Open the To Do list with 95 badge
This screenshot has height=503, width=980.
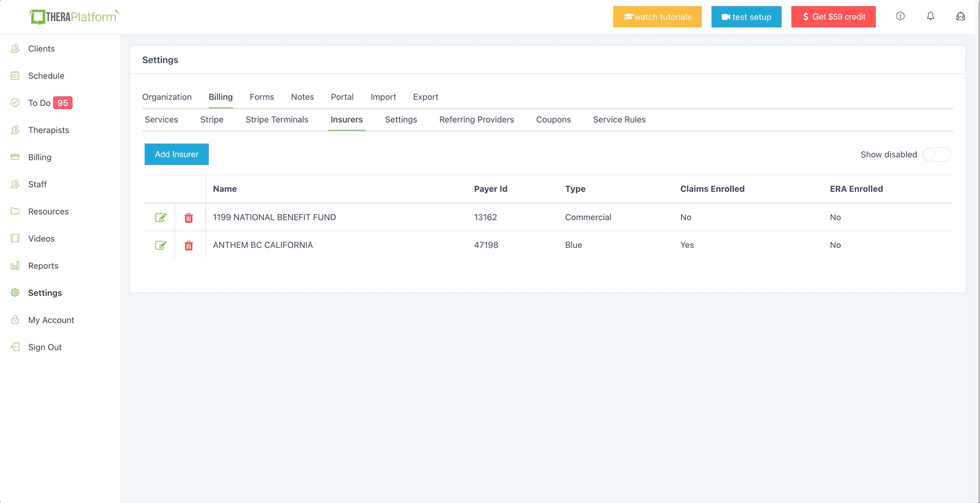point(42,103)
